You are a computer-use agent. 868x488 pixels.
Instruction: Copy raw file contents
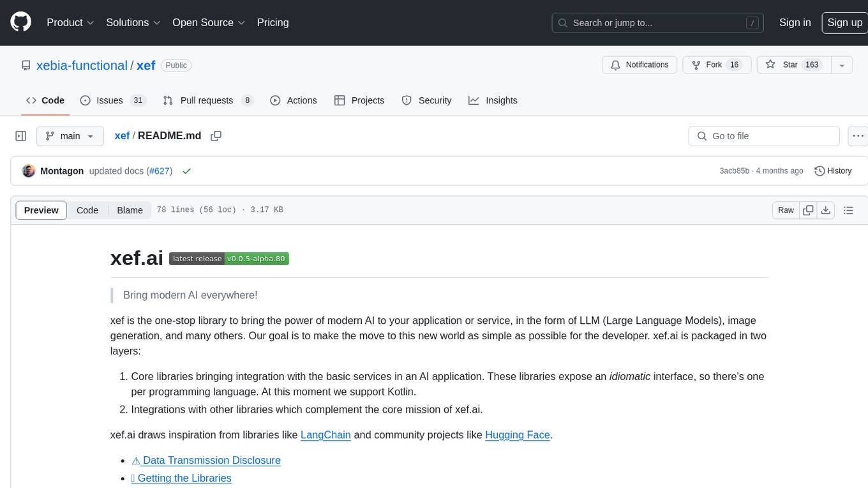(809, 210)
